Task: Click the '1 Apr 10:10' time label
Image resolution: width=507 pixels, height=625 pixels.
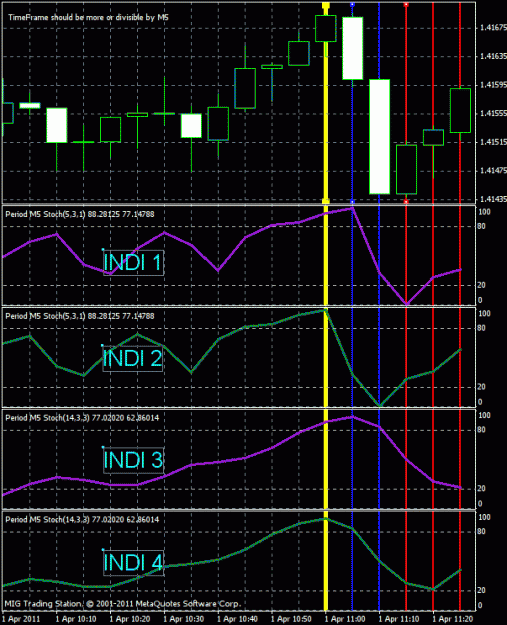Action: 76,619
